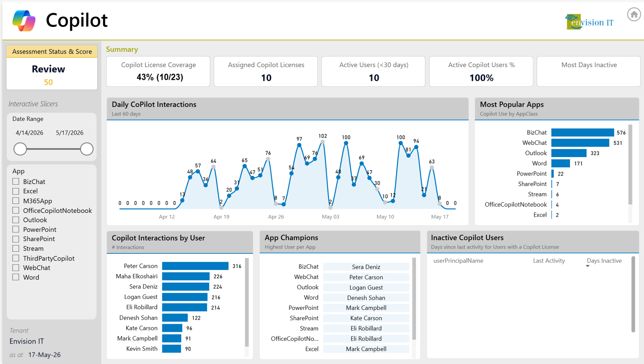The image size is (644, 364).
Task: Select the date range slider's right handle
Action: (87, 149)
